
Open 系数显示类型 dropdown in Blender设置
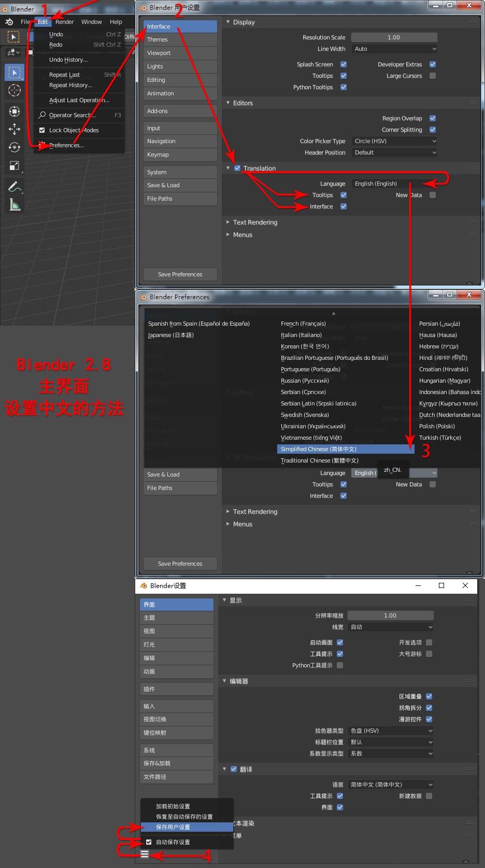coord(391,753)
